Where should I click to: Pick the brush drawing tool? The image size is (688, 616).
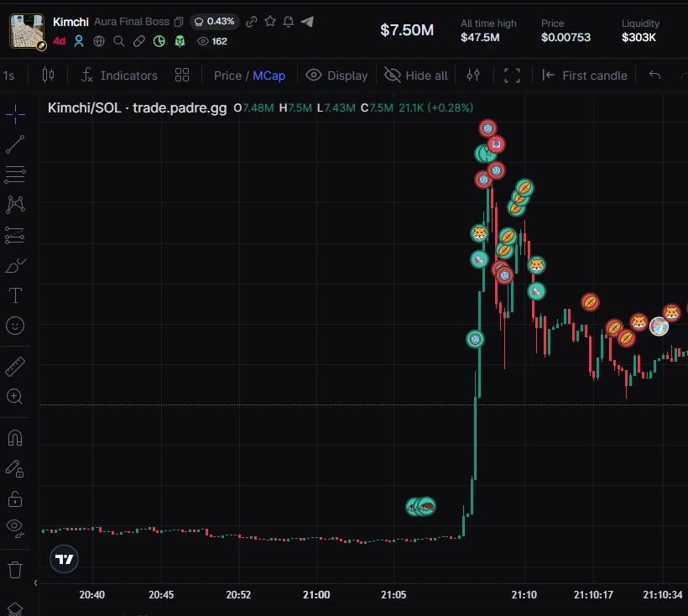click(15, 265)
